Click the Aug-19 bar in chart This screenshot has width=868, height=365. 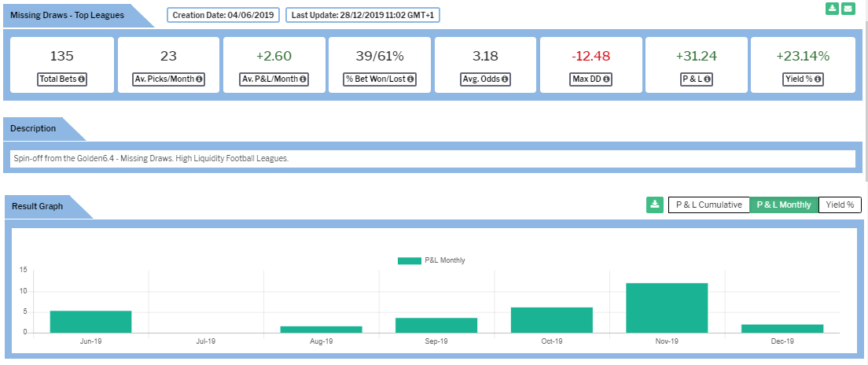(321, 330)
